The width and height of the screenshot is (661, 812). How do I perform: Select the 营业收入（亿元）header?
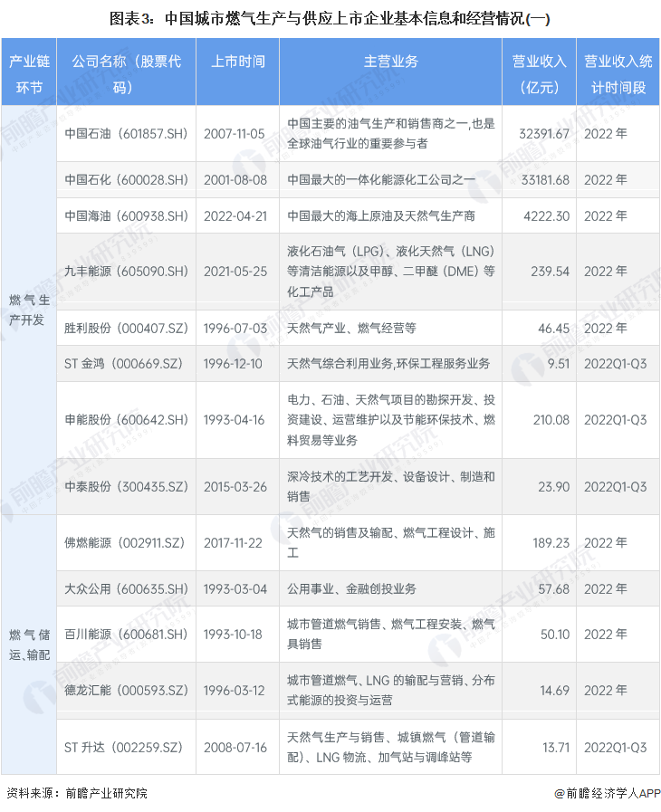pos(539,73)
